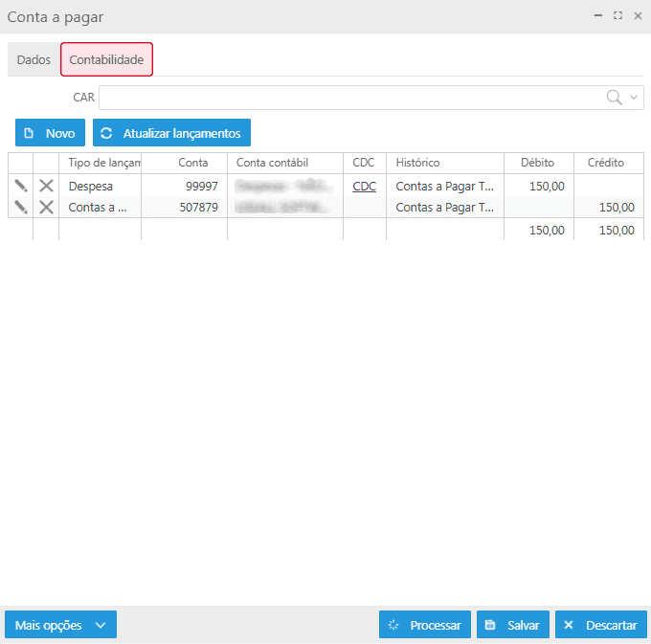Click the magnifier icon in the CAR field
This screenshot has width=651, height=644.
coord(615,98)
